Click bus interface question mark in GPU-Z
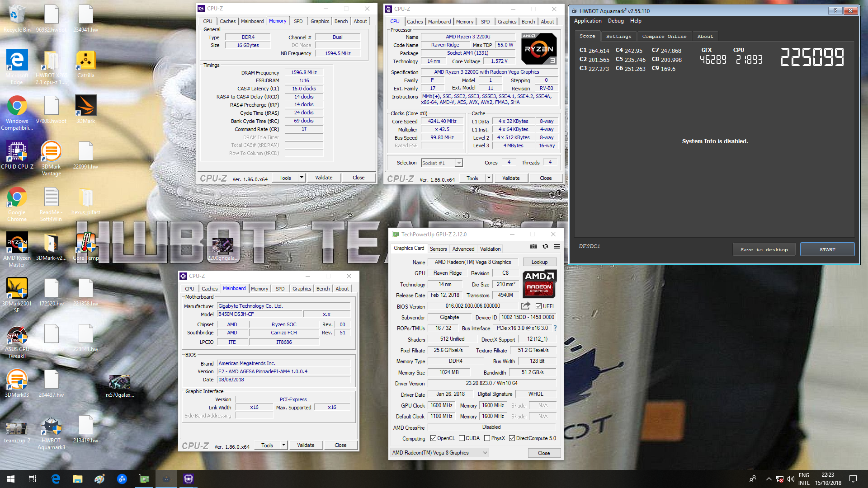Viewport: 868px width, 488px height. [555, 328]
